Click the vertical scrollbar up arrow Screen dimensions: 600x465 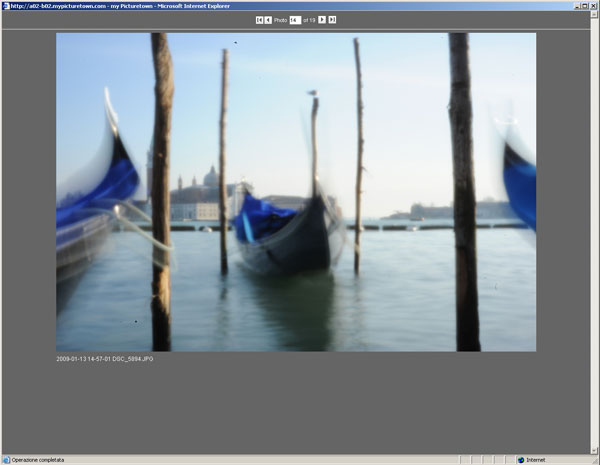pyautogui.click(x=594, y=15)
